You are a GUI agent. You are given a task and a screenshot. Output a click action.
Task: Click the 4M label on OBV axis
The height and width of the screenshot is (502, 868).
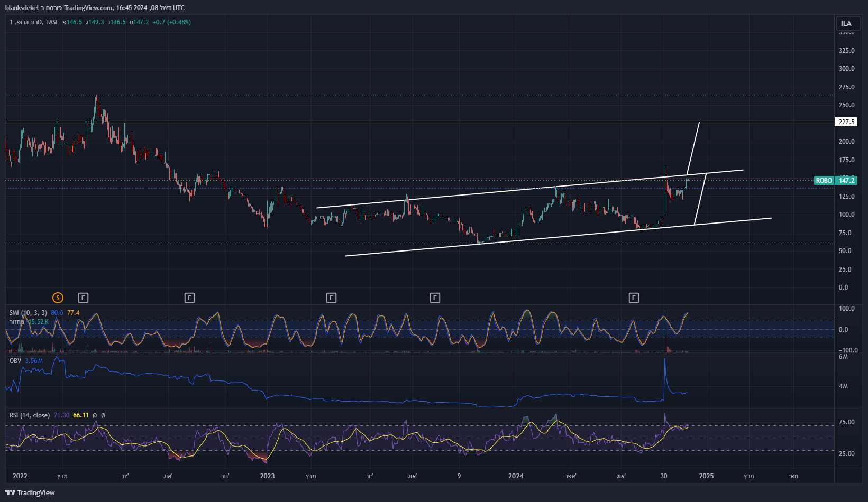coord(843,386)
